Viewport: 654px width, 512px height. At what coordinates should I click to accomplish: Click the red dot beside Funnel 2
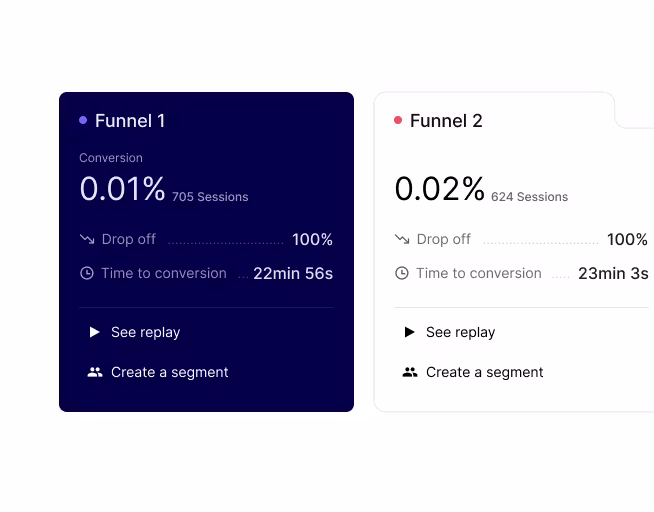point(398,120)
